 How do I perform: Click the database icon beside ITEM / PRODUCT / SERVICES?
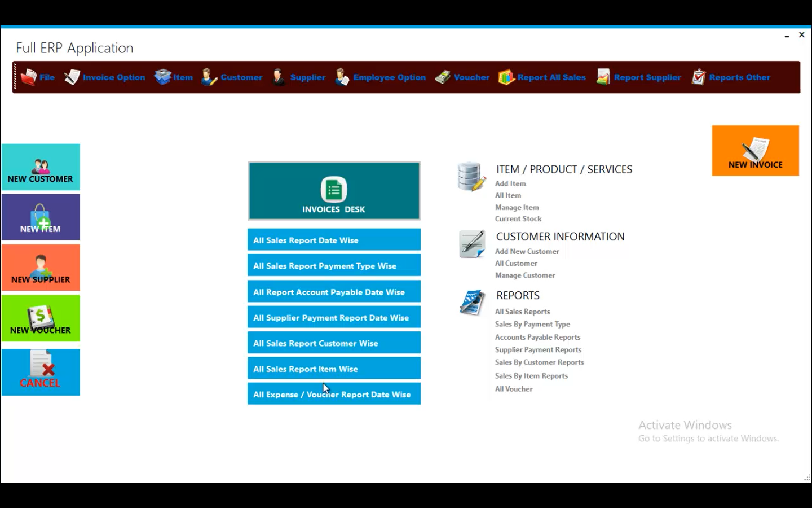pos(470,176)
